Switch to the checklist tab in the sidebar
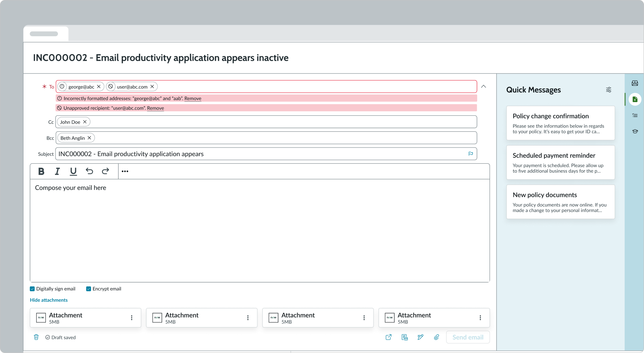This screenshot has height=353, width=644. 635,115
